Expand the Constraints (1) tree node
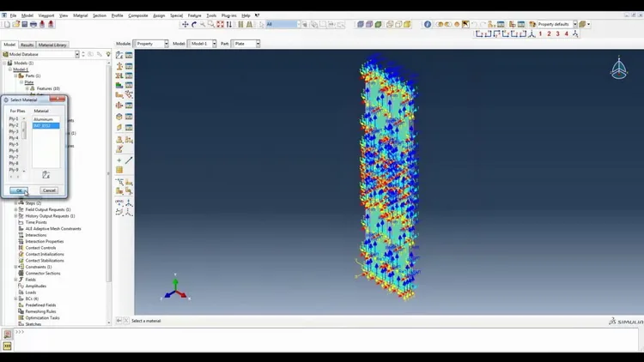Image resolution: width=644 pixels, height=362 pixels. 16,267
